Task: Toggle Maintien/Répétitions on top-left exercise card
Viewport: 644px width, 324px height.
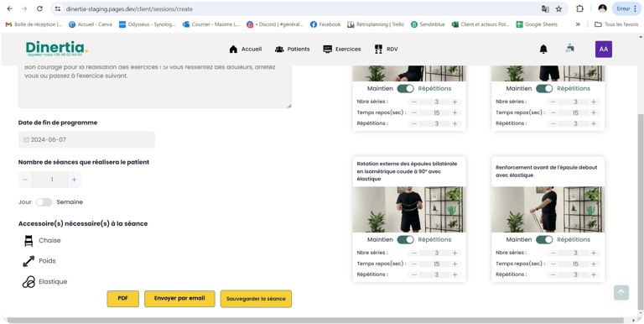Action: click(405, 88)
